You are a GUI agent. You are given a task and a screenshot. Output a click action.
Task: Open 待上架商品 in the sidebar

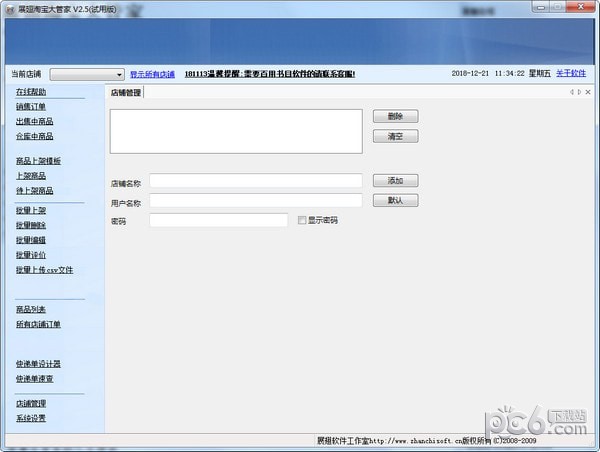[x=34, y=191]
